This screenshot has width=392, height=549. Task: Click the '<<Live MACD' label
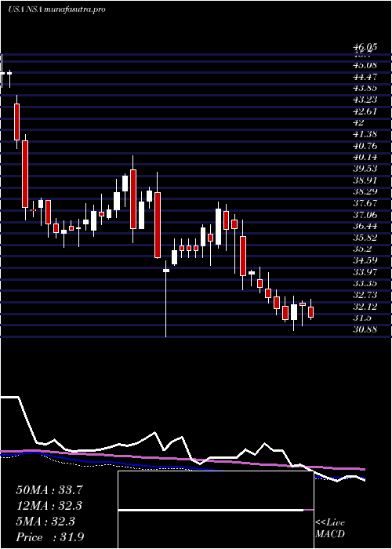point(330,528)
